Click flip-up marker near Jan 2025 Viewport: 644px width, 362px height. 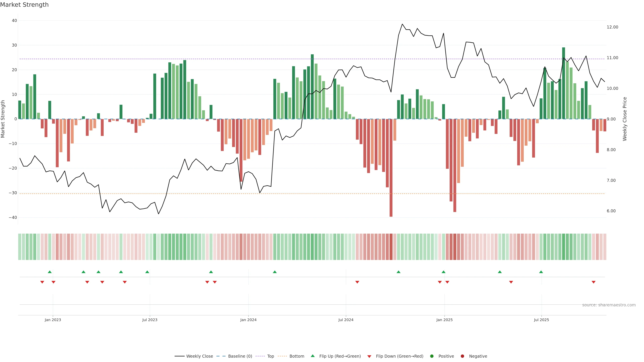[x=443, y=272]
